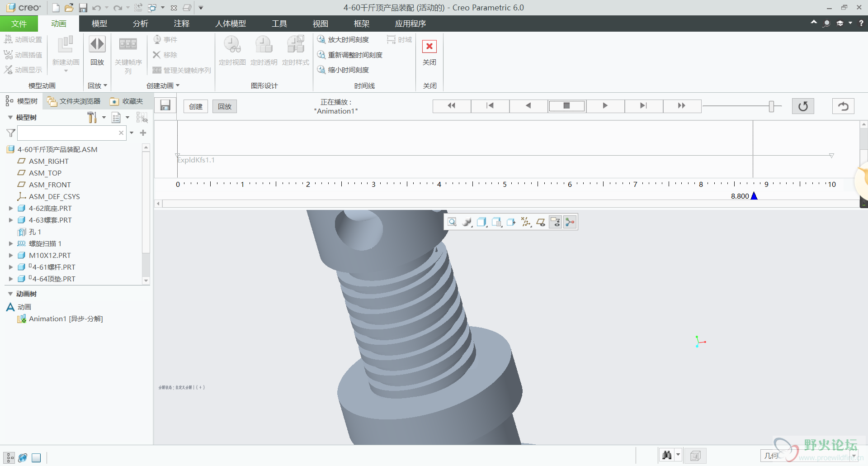This screenshot has height=466, width=868.
Task: Expand the M10X12.PRT node
Action: 11,255
